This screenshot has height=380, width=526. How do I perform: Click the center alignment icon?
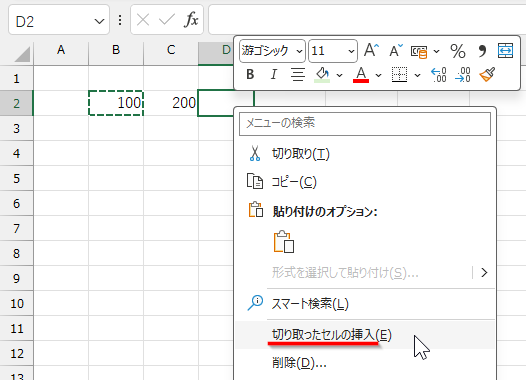(x=298, y=74)
